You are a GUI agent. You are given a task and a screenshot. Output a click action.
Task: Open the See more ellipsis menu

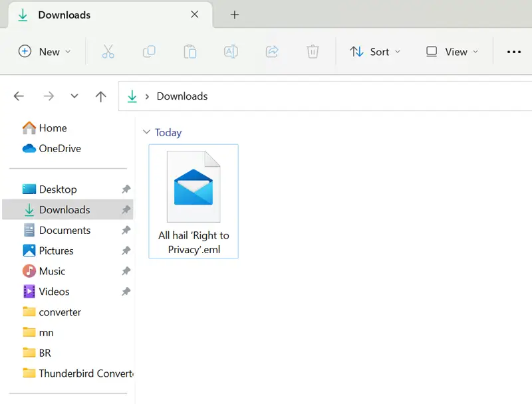click(x=513, y=52)
